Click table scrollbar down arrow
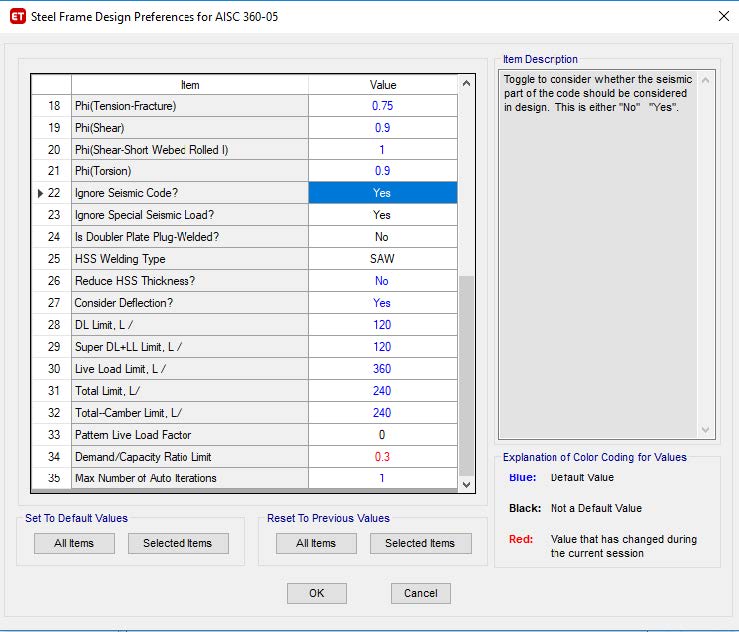Image resolution: width=739 pixels, height=632 pixels. click(x=466, y=485)
